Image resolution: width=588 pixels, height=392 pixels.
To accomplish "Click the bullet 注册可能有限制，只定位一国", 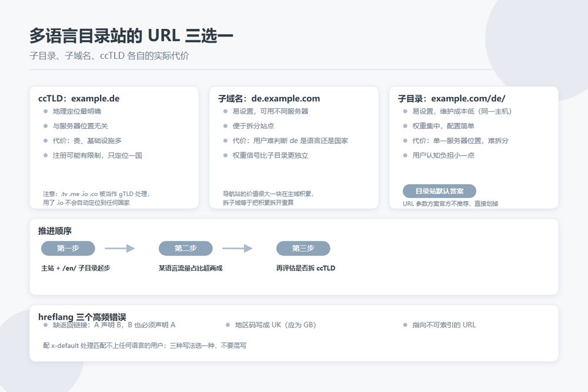I will (x=98, y=155).
